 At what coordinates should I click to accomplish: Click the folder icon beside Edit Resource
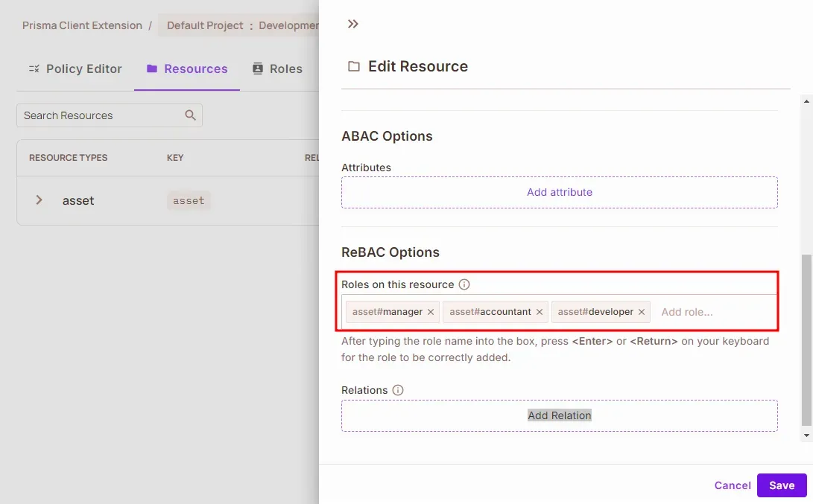354,67
